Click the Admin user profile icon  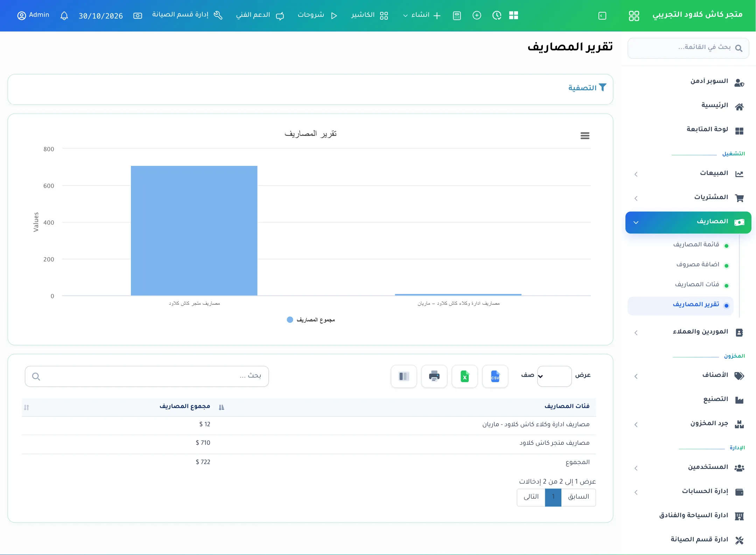[22, 16]
